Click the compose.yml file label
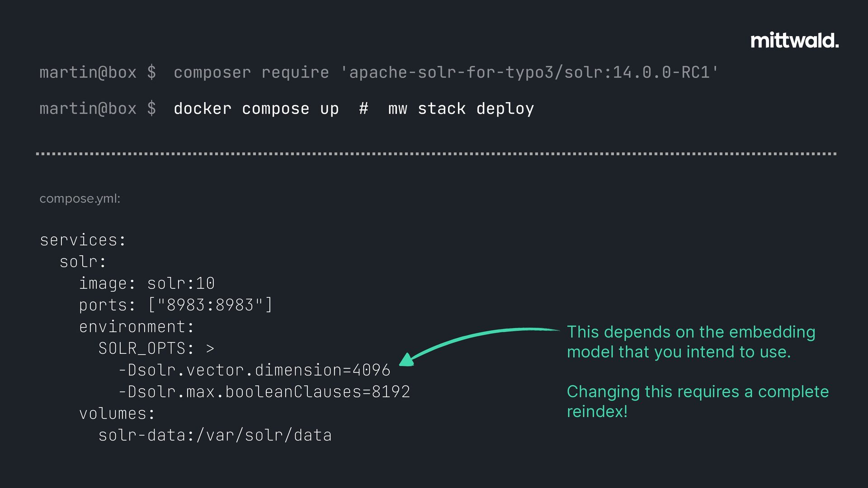The width and height of the screenshot is (868, 488). [80, 199]
